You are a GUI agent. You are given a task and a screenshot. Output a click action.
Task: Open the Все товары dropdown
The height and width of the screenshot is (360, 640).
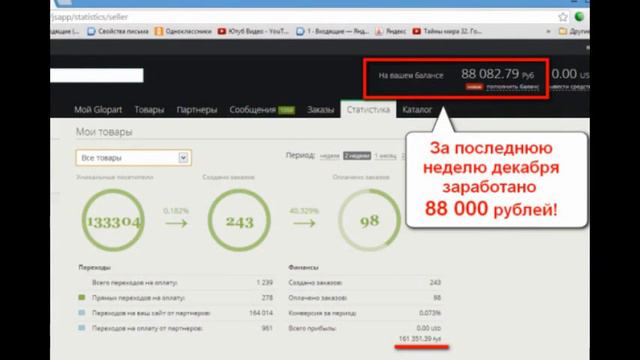[x=133, y=158]
